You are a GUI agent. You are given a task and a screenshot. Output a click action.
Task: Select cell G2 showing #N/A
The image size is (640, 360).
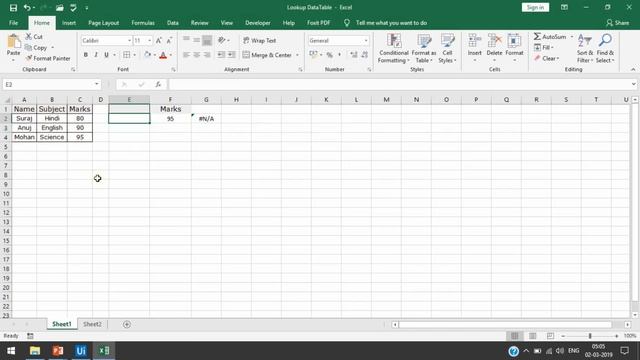(206, 118)
